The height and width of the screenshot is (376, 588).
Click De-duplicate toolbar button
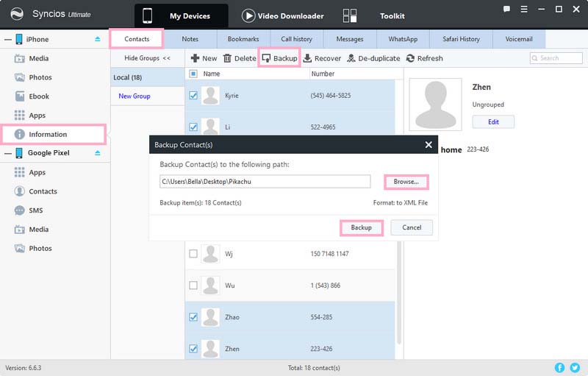click(x=373, y=58)
